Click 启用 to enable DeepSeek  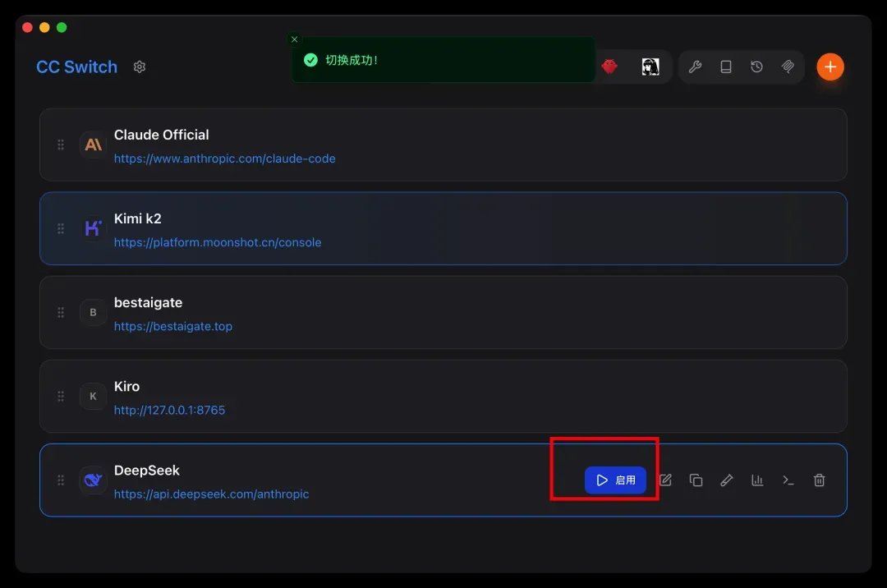(615, 480)
